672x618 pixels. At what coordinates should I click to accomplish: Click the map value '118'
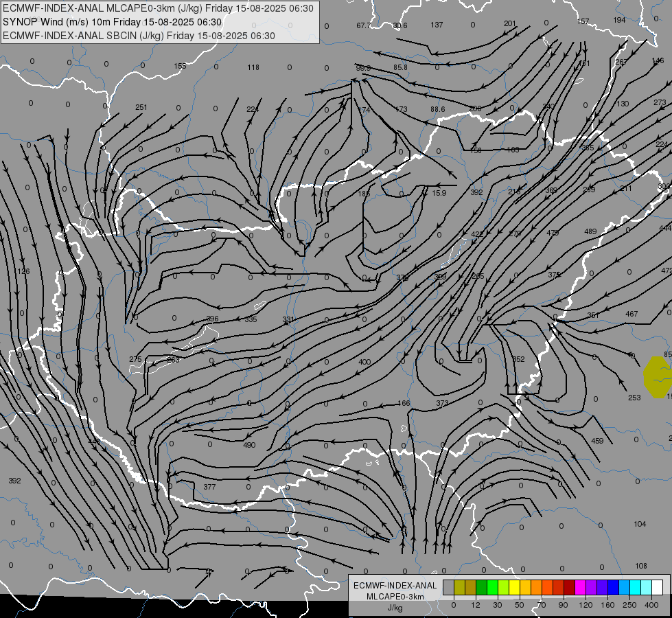(253, 67)
